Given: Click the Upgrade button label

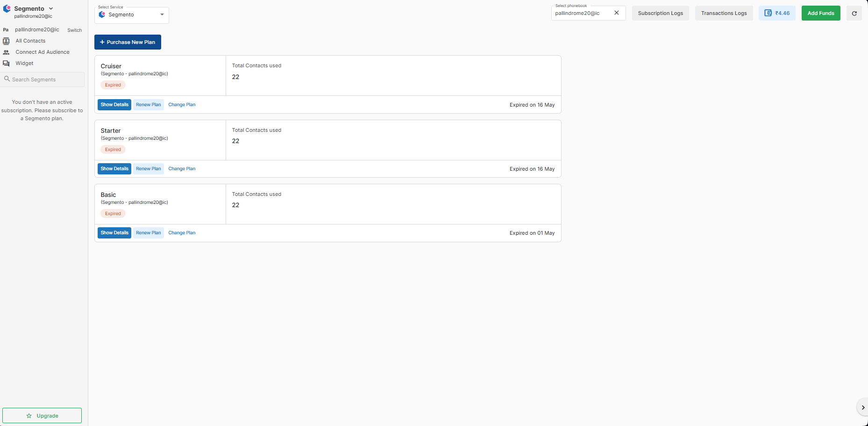Looking at the screenshot, I should tap(48, 416).
